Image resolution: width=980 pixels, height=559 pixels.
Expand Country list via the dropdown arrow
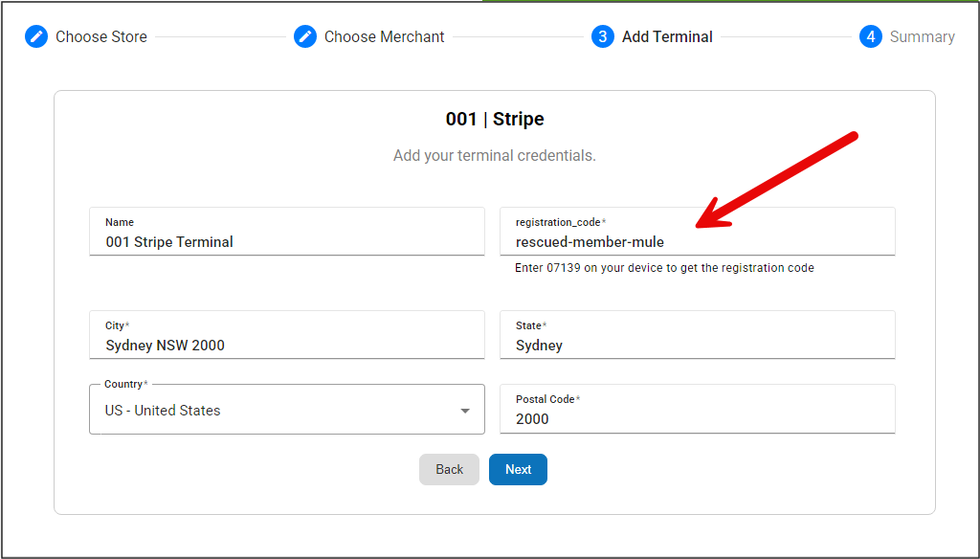click(465, 411)
